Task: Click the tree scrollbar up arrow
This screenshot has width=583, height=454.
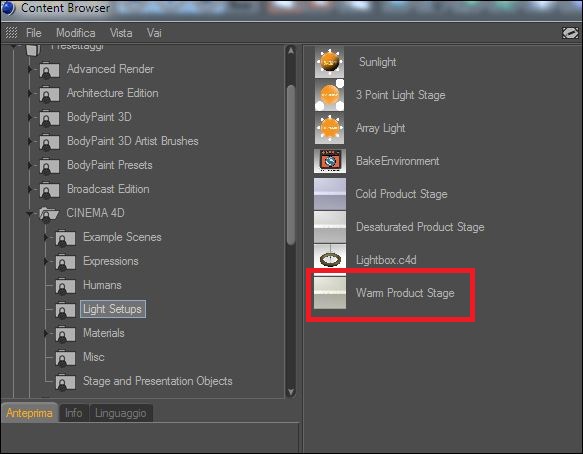Action: tap(291, 51)
